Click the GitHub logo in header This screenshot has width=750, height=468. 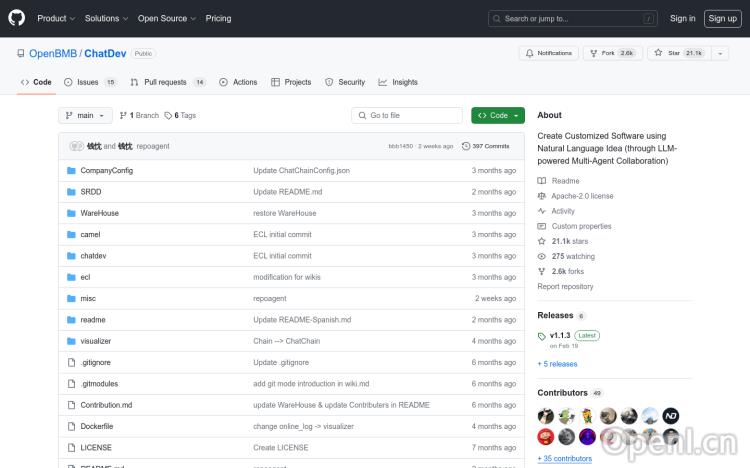[17, 18]
